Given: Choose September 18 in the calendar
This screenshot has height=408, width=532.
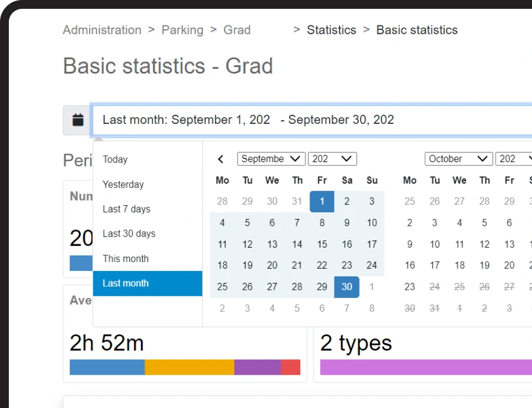Looking at the screenshot, I should pyautogui.click(x=222, y=265).
